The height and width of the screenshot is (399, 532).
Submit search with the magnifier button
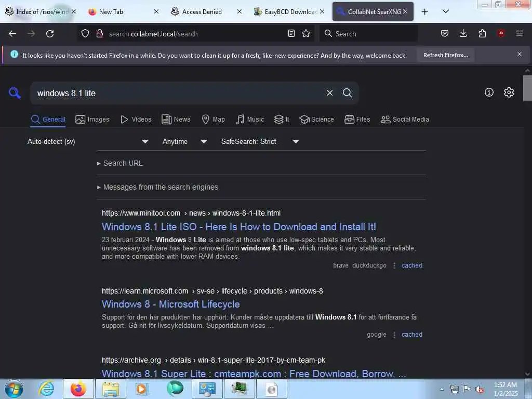tap(347, 93)
